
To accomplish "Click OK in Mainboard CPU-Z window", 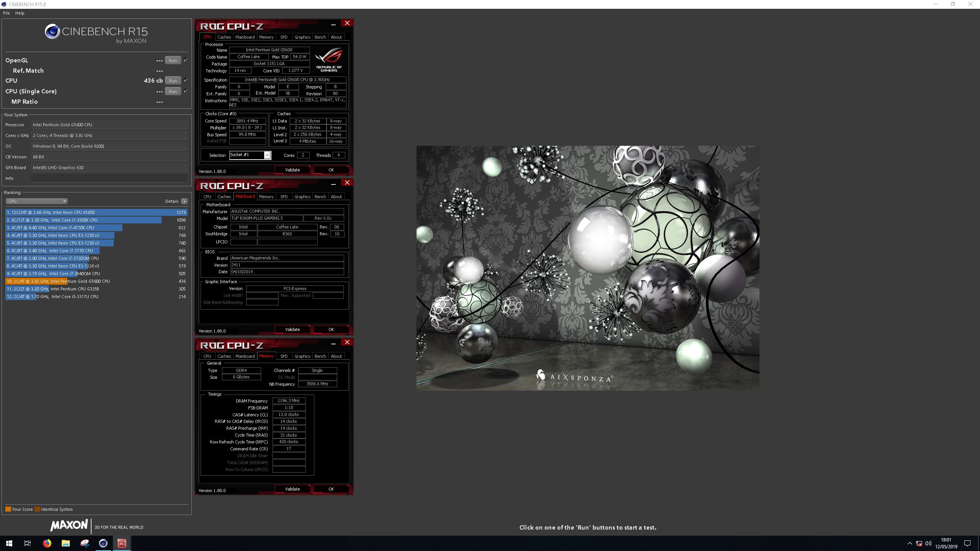I will [x=331, y=329].
